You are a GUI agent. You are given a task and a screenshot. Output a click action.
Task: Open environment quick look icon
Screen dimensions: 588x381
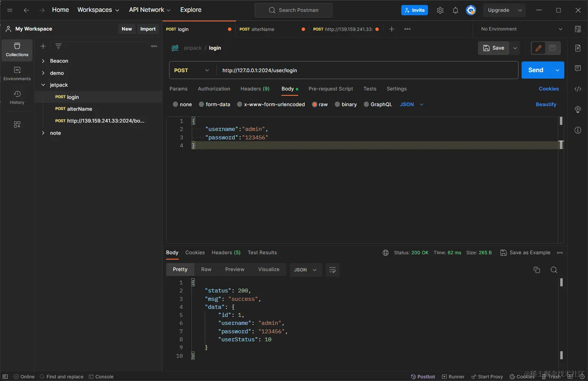click(x=578, y=29)
